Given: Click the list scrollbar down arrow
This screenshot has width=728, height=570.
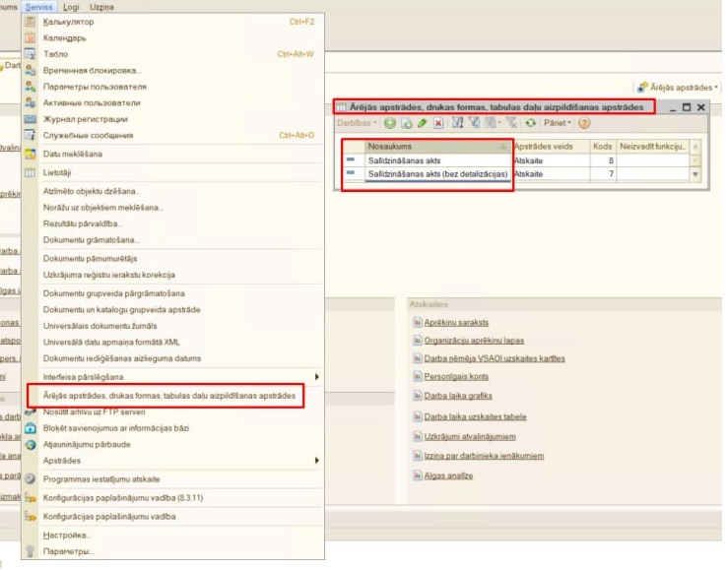Looking at the screenshot, I should coord(695,175).
